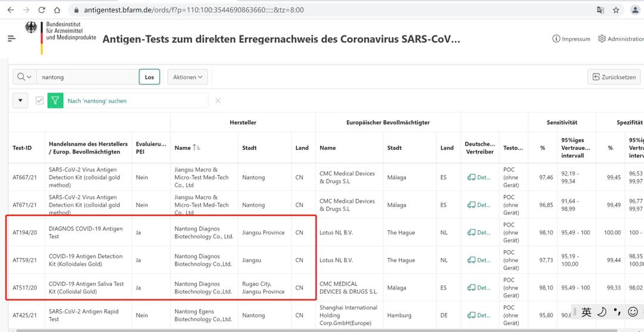
Task: Click the green filter funnel icon
Action: click(55, 101)
